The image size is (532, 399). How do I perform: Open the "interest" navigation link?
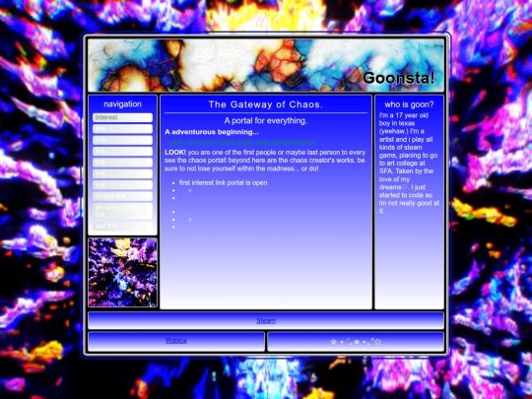click(x=122, y=117)
